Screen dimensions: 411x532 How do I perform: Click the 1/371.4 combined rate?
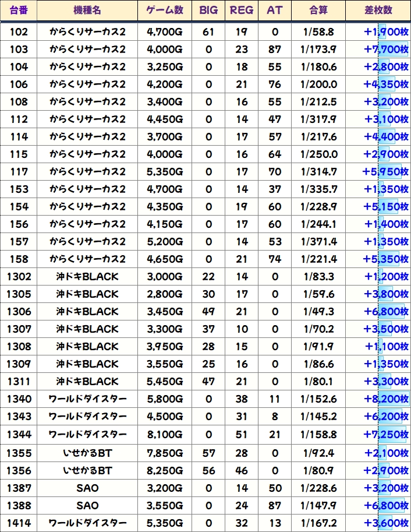pos(318,242)
